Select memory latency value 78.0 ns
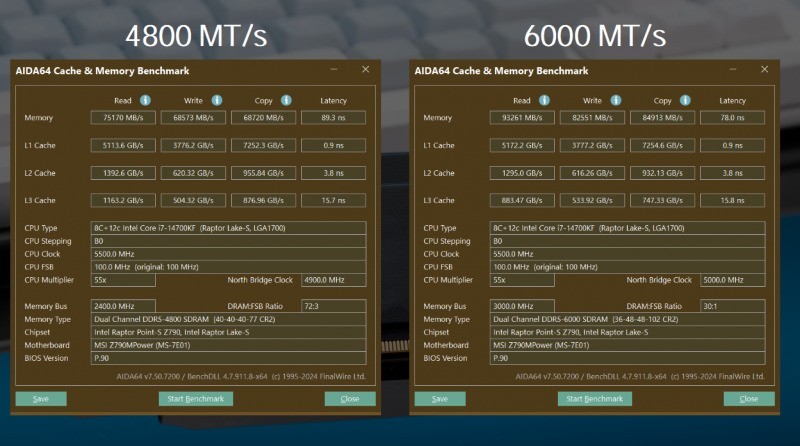 732,117
